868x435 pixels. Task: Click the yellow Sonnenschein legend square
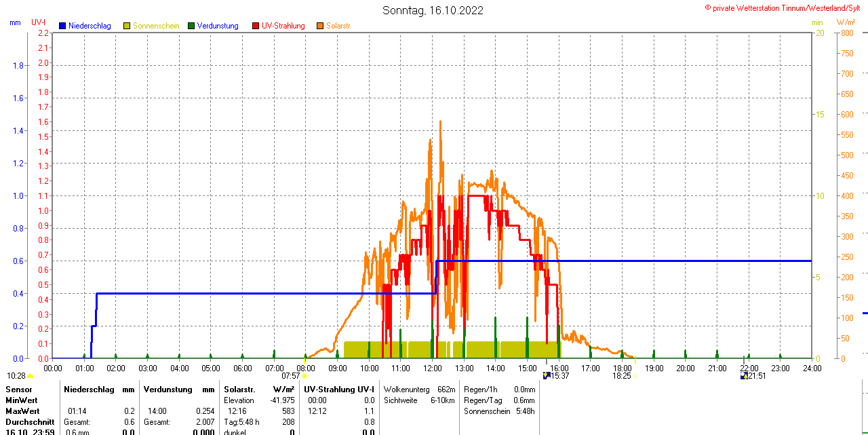[127, 26]
